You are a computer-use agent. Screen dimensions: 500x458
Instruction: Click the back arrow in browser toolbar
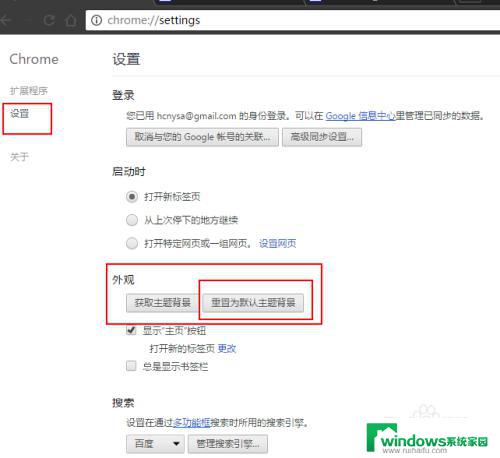tap(6, 20)
